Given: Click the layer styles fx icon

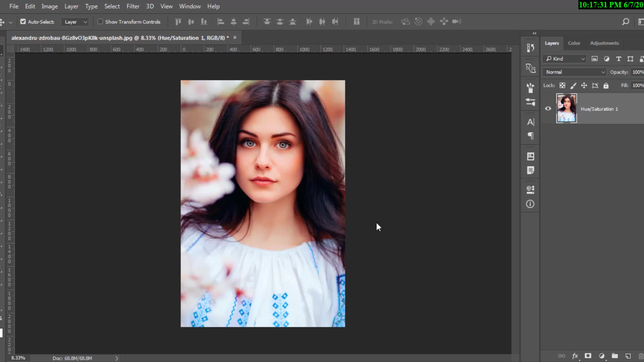Looking at the screenshot, I should coord(575,356).
